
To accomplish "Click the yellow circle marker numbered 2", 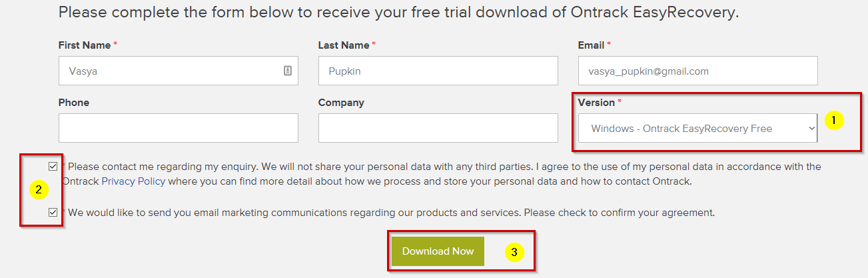I will coord(39,190).
